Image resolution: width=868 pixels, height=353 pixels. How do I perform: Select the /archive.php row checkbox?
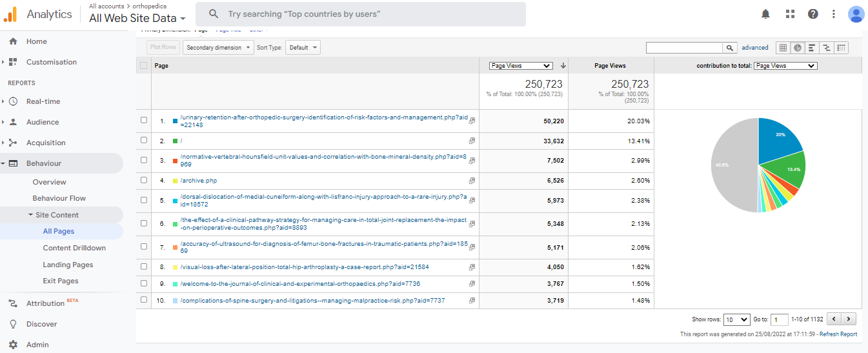tap(144, 181)
